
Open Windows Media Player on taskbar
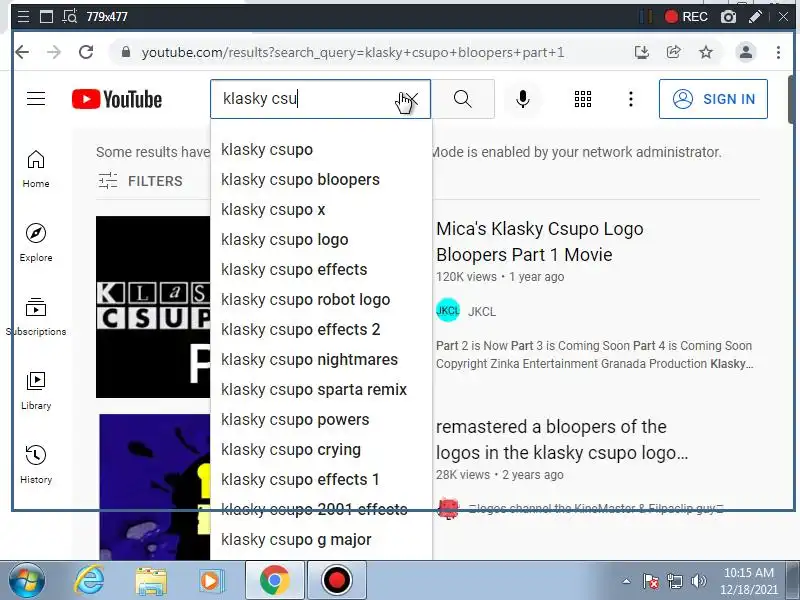(x=210, y=581)
